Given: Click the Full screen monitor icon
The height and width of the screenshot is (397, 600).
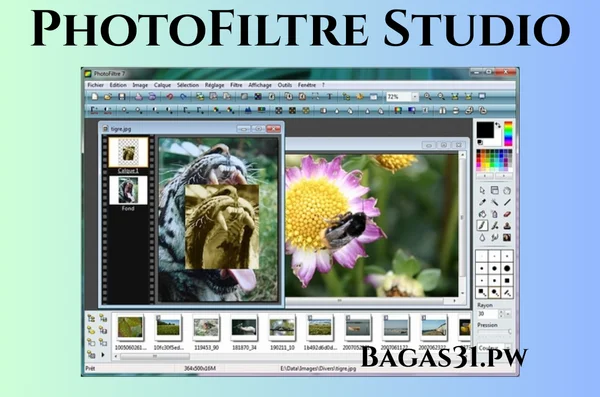Looking at the screenshot, I should click(482, 97).
